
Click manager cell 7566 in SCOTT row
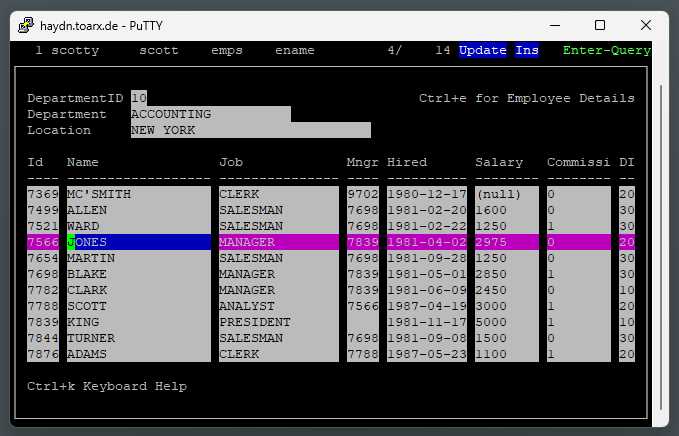tap(363, 306)
